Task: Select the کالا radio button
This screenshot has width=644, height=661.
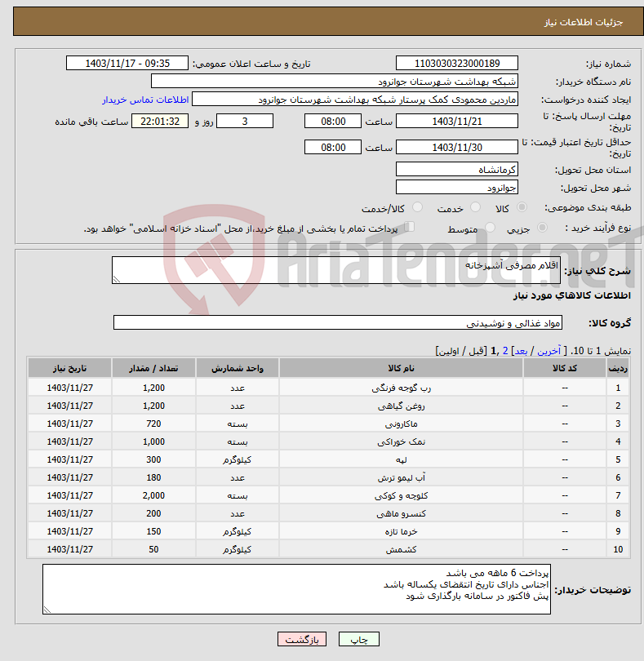Action: [x=522, y=207]
